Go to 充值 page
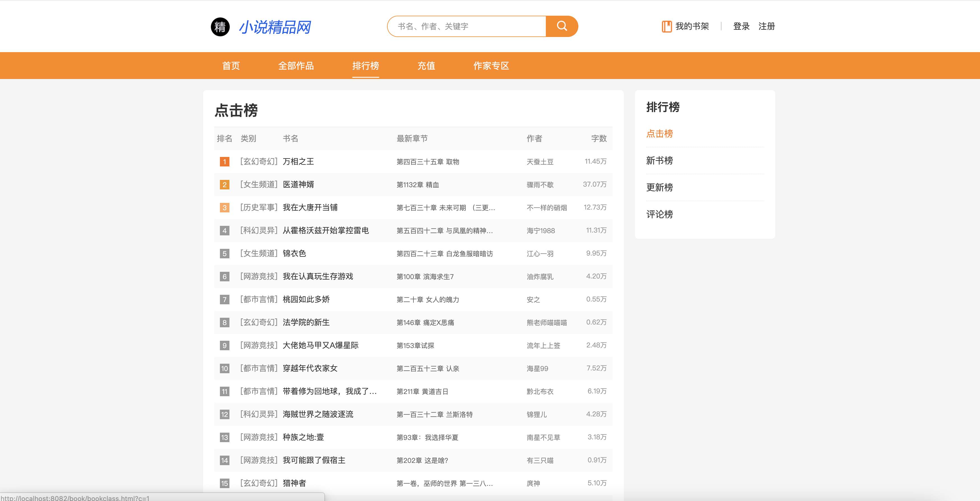Viewport: 980px width, 501px height. pyautogui.click(x=426, y=66)
